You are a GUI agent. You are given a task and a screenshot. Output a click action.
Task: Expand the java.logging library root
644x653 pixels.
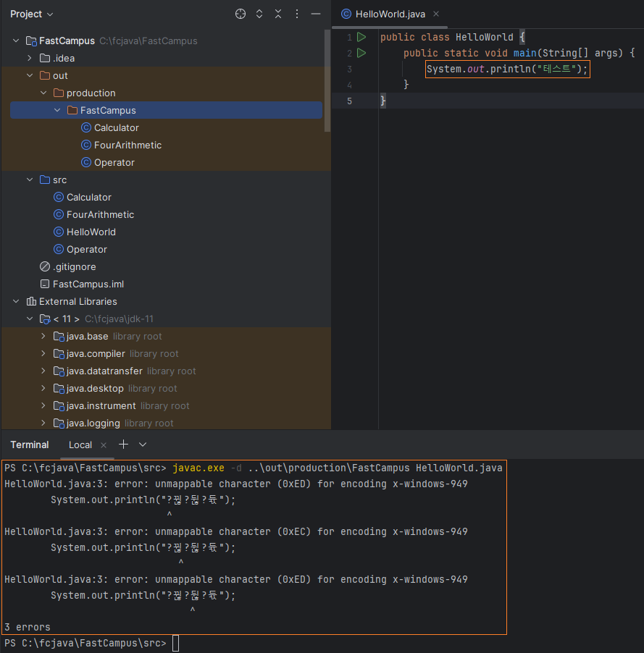tap(43, 423)
